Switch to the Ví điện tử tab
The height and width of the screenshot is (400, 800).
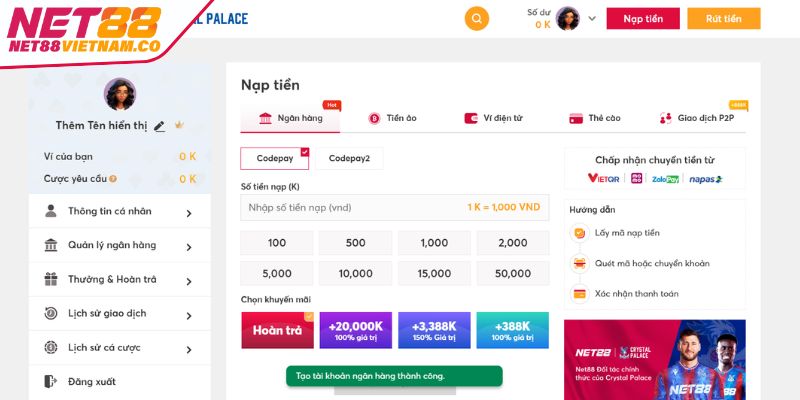[x=493, y=118]
